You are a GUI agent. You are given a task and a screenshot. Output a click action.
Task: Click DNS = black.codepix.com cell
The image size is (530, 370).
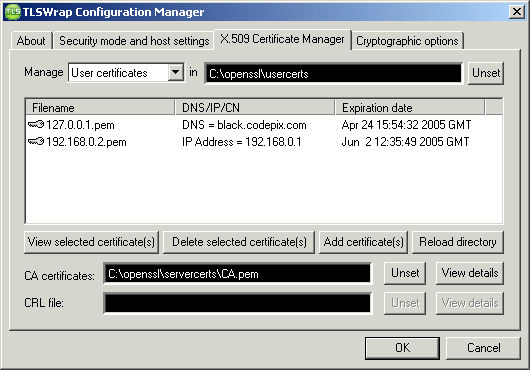(x=244, y=125)
